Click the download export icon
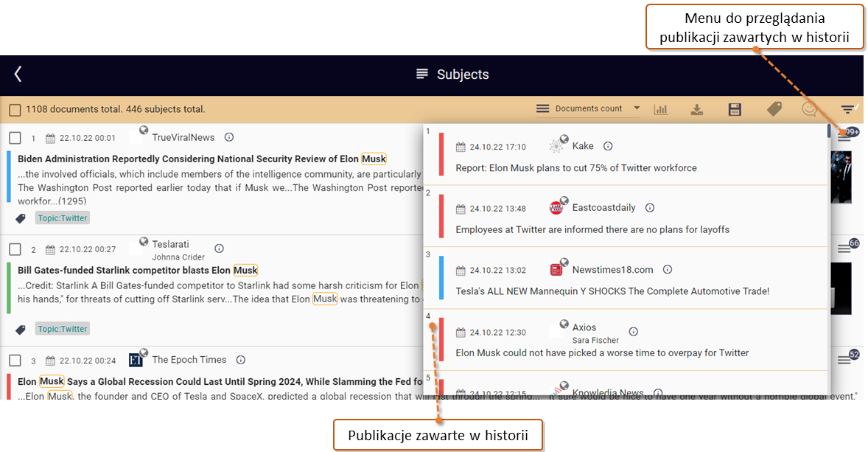 pyautogui.click(x=697, y=109)
